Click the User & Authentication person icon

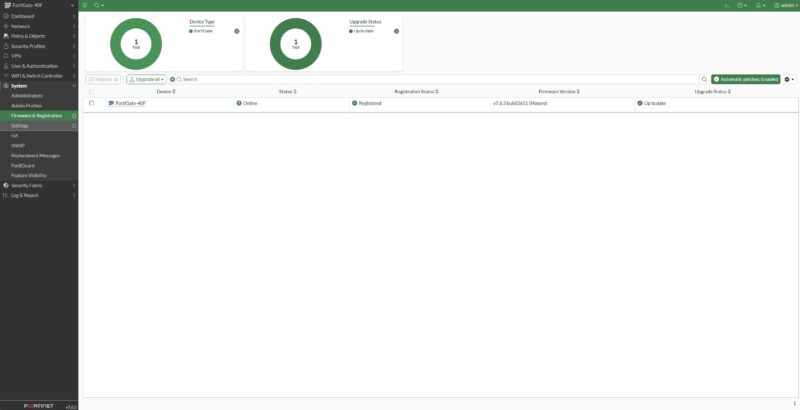point(6,66)
